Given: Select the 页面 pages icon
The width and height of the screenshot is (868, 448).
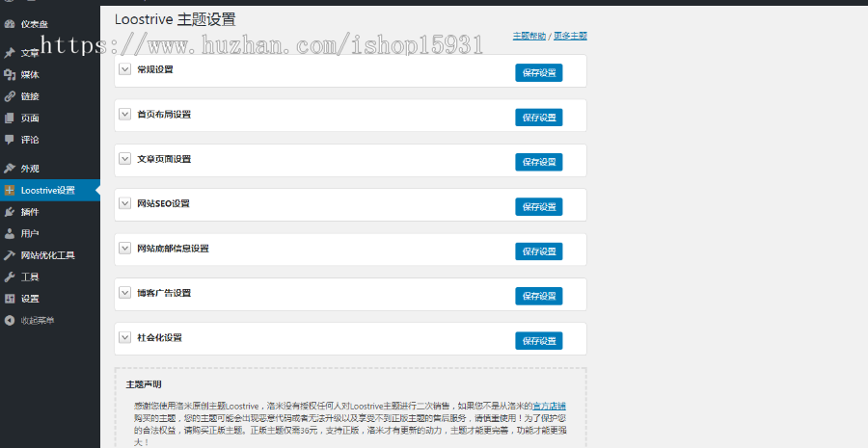Looking at the screenshot, I should pos(10,118).
